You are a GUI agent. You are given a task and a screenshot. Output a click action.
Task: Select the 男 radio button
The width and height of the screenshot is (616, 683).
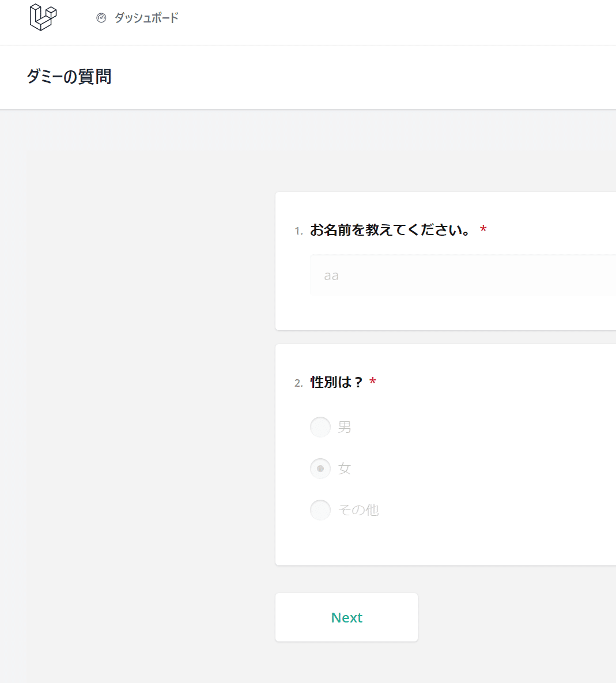(320, 427)
